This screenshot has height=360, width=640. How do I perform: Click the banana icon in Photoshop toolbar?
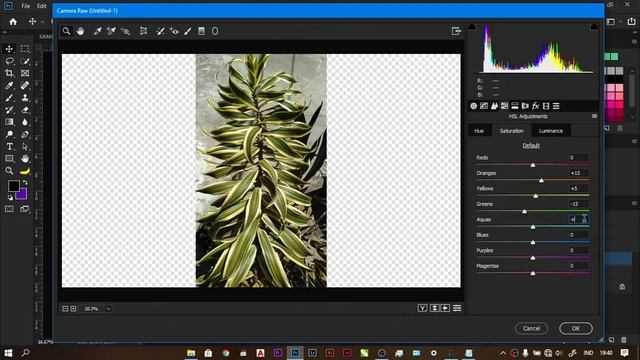[x=25, y=171]
